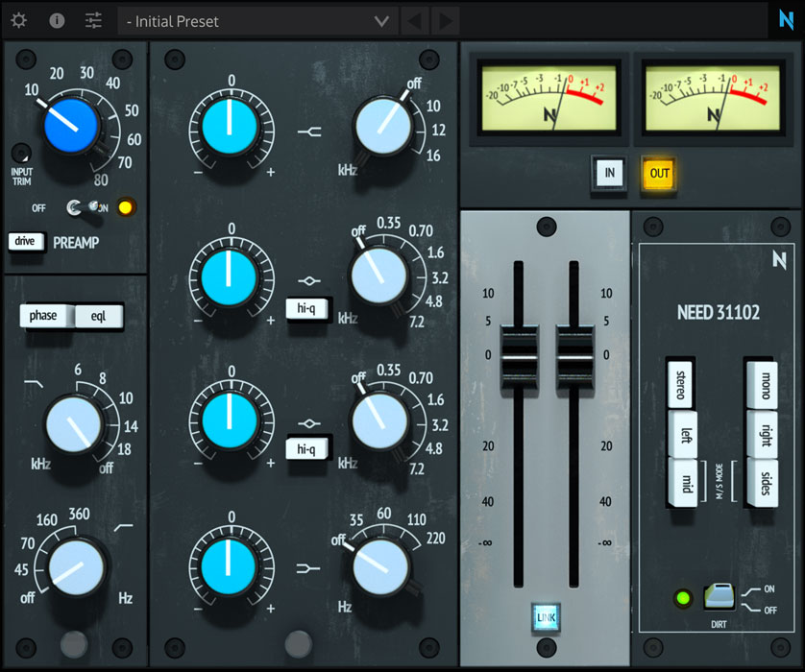Viewport: 805px width, 672px height.
Task: Click the blue preamp gain knob
Action: (71, 126)
